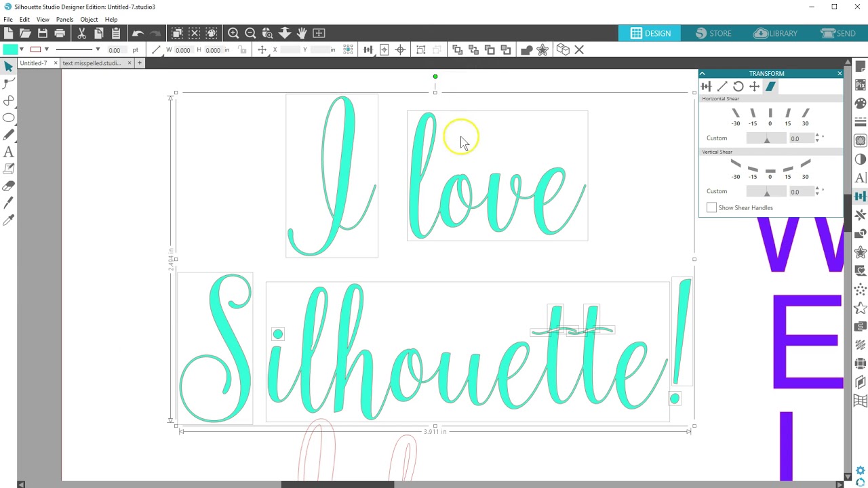This screenshot has height=488, width=868.
Task: Click the Deselect All icon
Action: click(x=194, y=33)
